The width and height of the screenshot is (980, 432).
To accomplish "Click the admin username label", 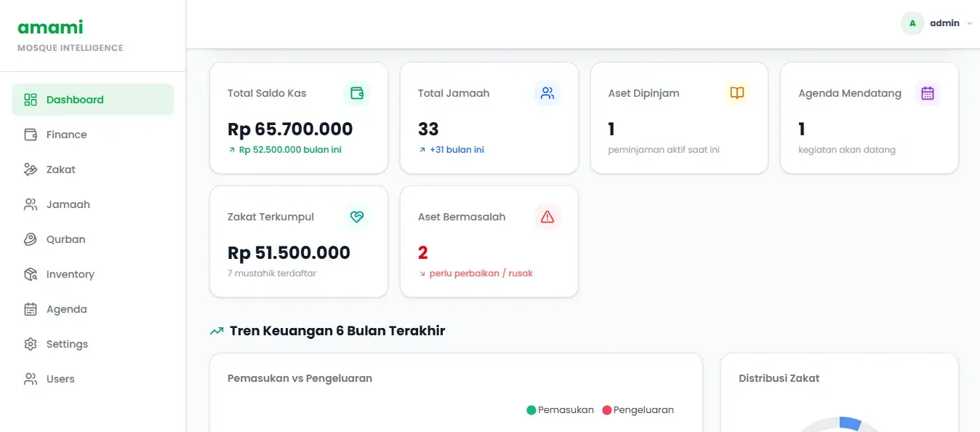I will [944, 23].
